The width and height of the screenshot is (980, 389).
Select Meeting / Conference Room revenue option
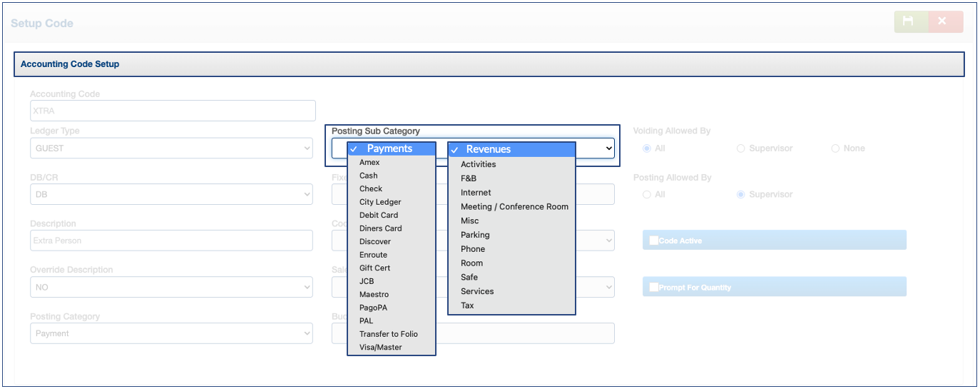(514, 207)
